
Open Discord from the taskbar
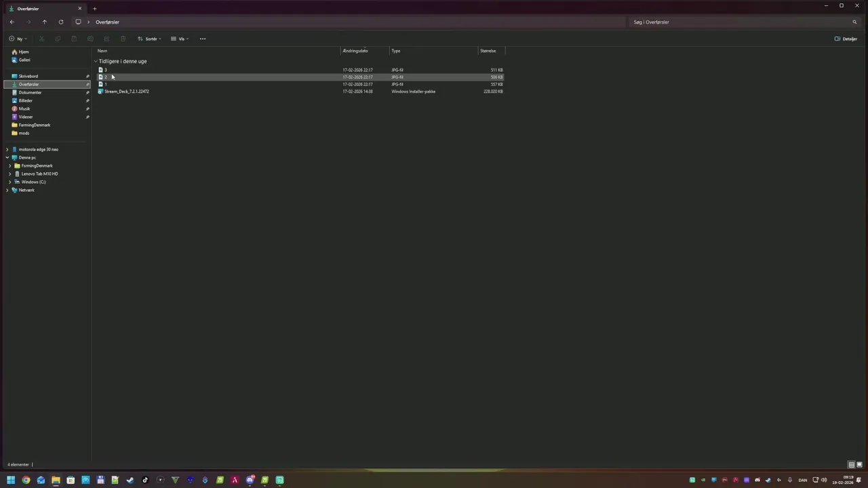(250, 480)
